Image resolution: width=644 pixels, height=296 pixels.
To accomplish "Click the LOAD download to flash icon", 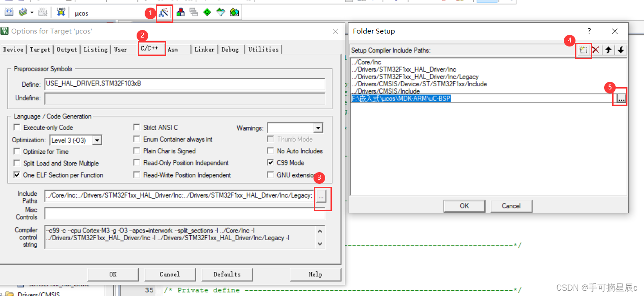I will (x=60, y=13).
